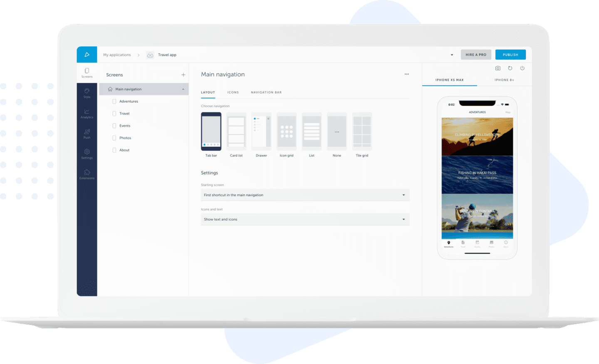
Task: Select the Tab bar navigation layout
Action: [x=211, y=132]
